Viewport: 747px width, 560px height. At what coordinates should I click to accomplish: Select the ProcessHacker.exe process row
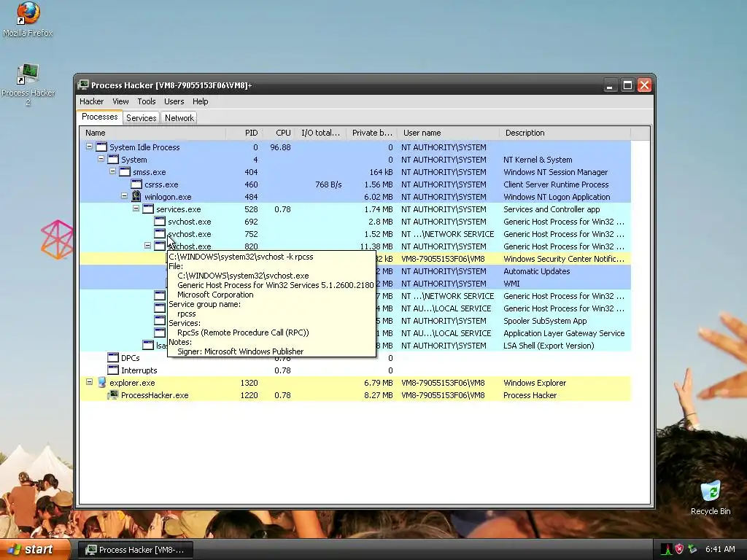click(355, 394)
